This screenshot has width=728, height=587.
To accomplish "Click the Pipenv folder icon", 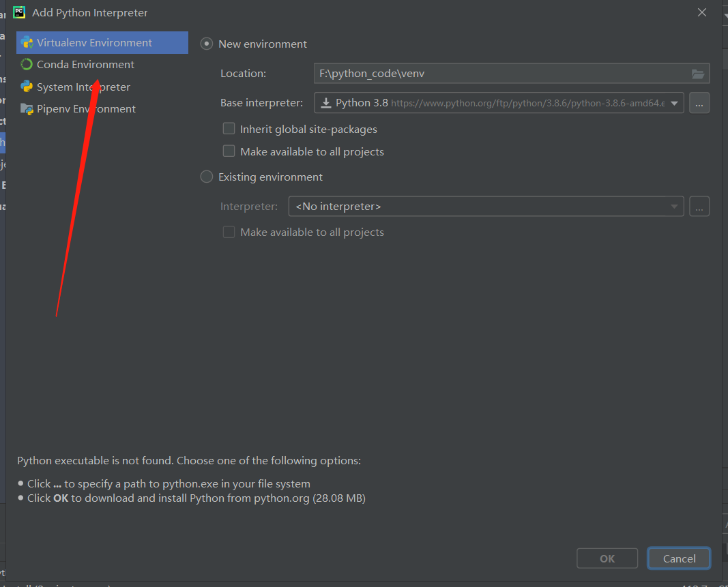I will click(x=27, y=109).
